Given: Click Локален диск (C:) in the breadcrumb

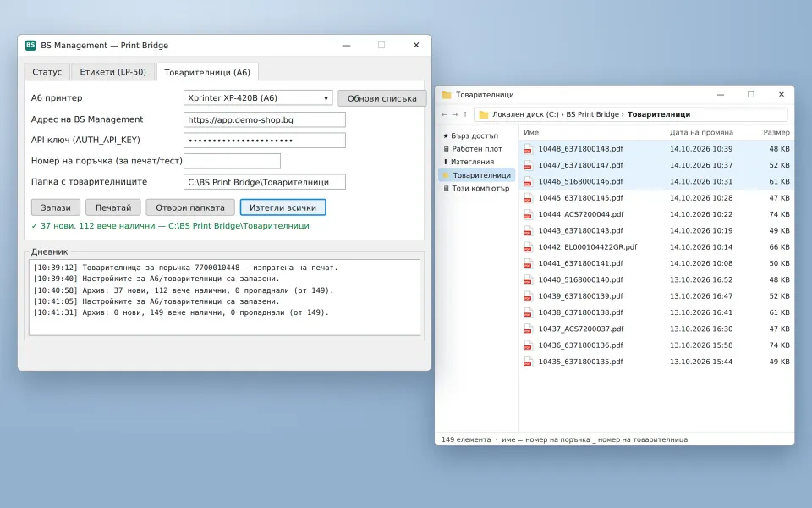Looking at the screenshot, I should tap(525, 114).
